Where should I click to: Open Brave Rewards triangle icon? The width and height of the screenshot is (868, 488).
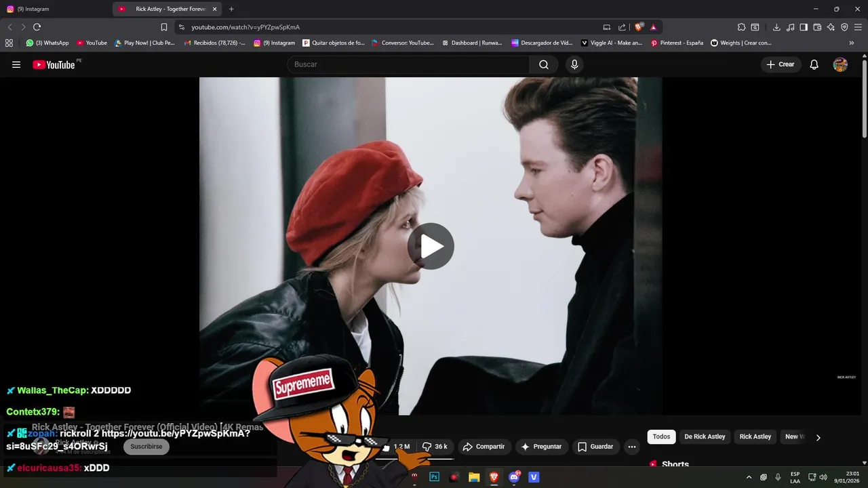coord(653,27)
